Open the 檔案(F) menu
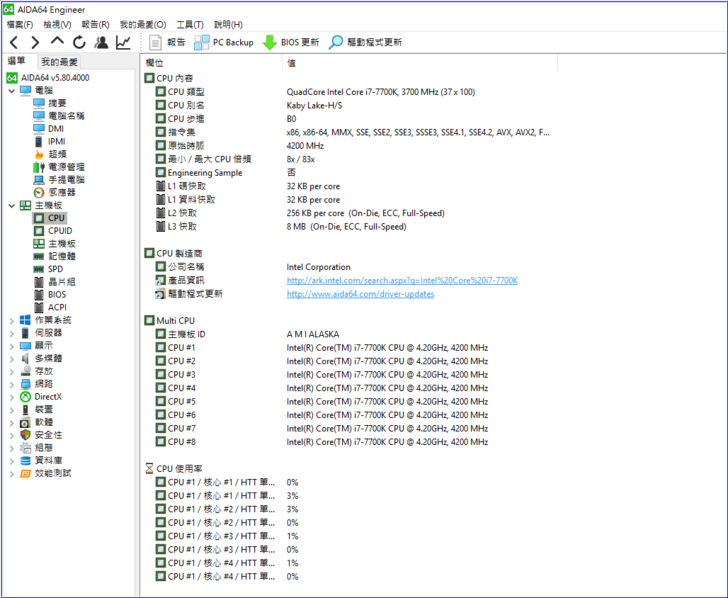Image resolution: width=728 pixels, height=598 pixels. (20, 24)
